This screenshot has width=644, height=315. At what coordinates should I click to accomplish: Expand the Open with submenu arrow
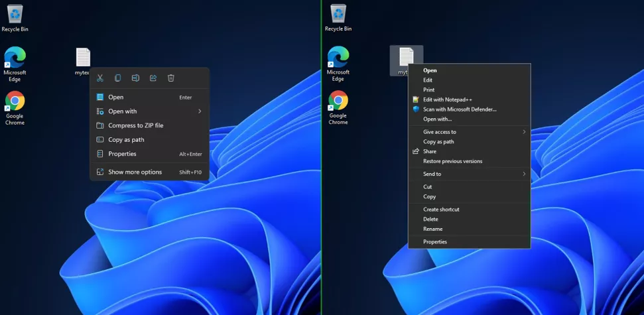click(x=200, y=111)
